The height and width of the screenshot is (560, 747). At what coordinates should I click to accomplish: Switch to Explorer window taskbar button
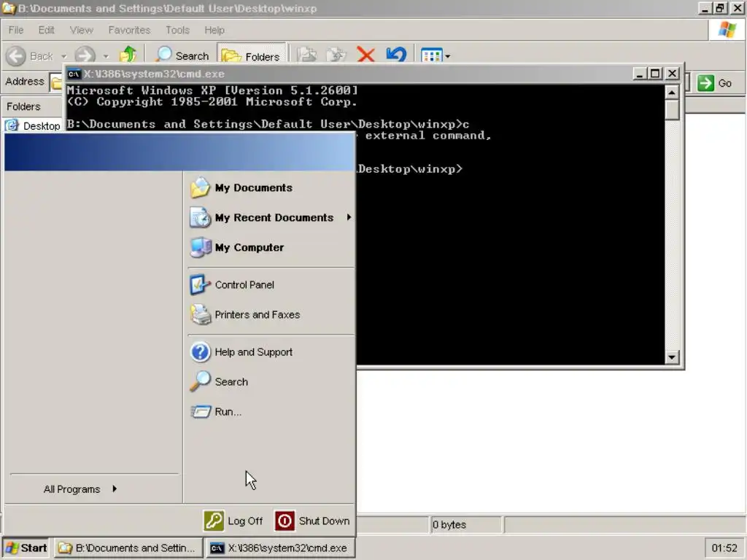coord(128,548)
